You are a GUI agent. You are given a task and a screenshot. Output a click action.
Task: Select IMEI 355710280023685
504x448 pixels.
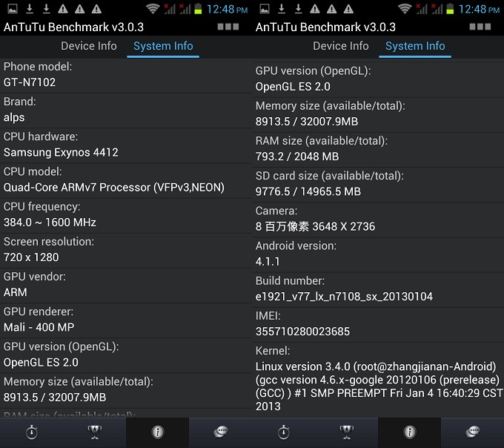tap(302, 332)
